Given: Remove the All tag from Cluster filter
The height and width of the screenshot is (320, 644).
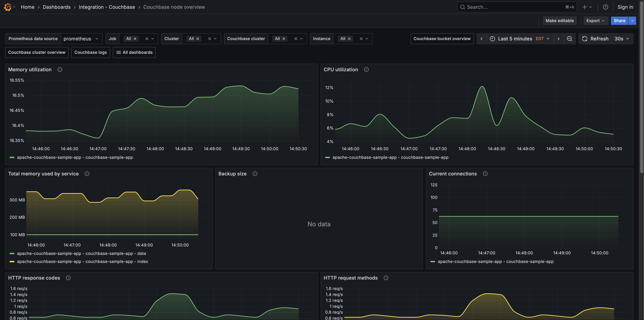Looking at the screenshot, I should tap(198, 39).
